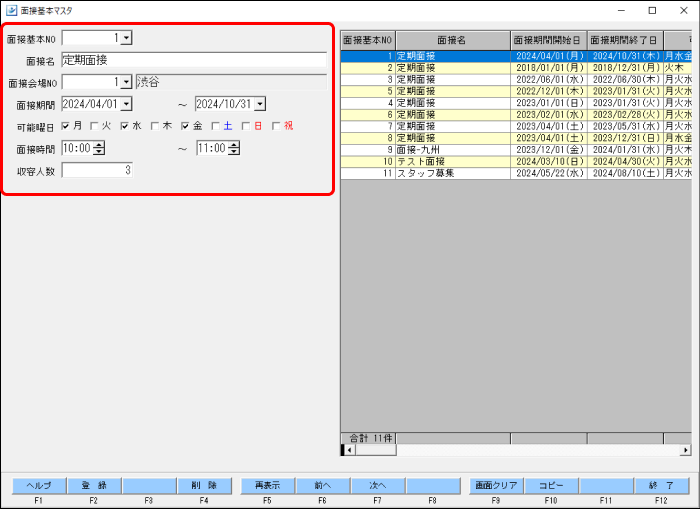Open the 面接基本NO dropdown arrow
Screen dimensions: 700x509
126,38
